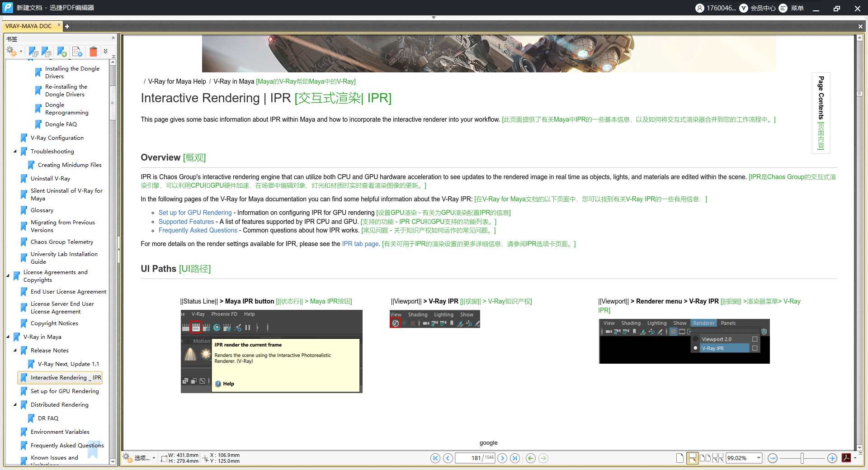Zoom out with the minus button
Viewport: 868px width, 470px height.
[x=773, y=458]
